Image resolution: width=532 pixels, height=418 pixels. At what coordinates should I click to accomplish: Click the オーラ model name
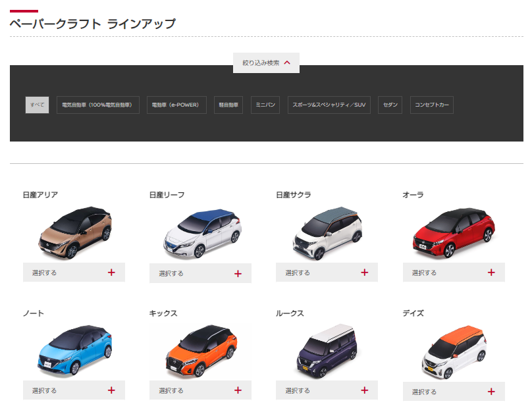pos(413,195)
